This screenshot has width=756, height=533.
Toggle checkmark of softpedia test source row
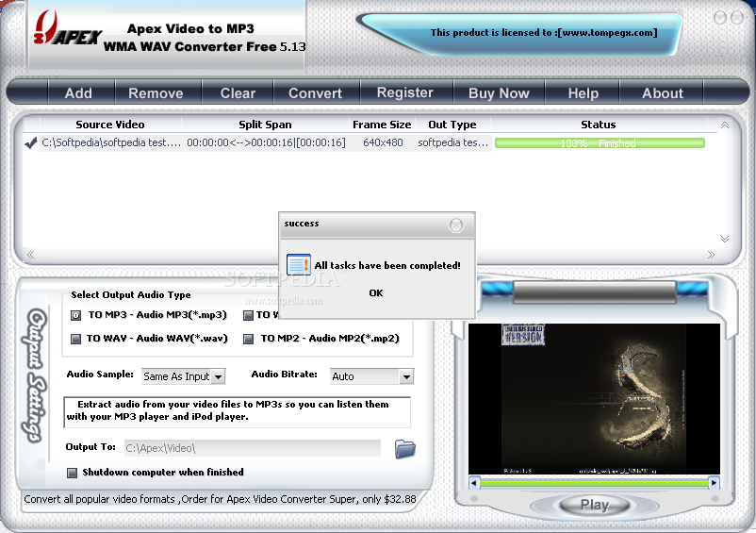[x=31, y=142]
